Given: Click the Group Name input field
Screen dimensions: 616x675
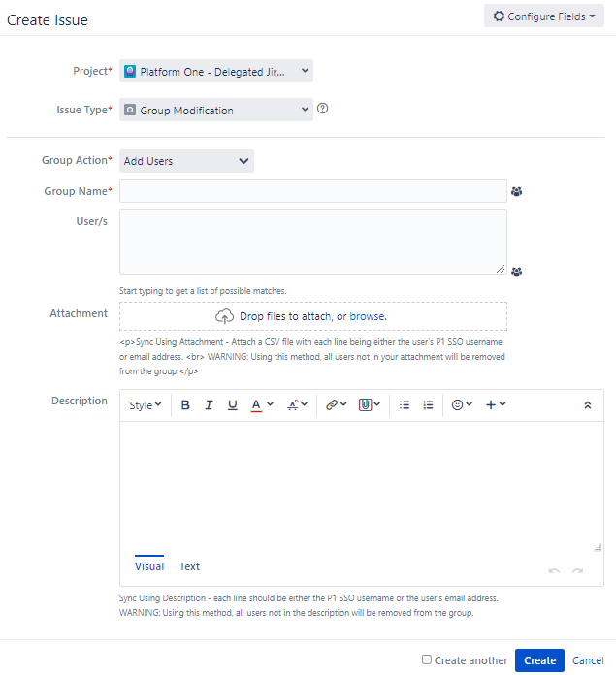Looking at the screenshot, I should (313, 191).
